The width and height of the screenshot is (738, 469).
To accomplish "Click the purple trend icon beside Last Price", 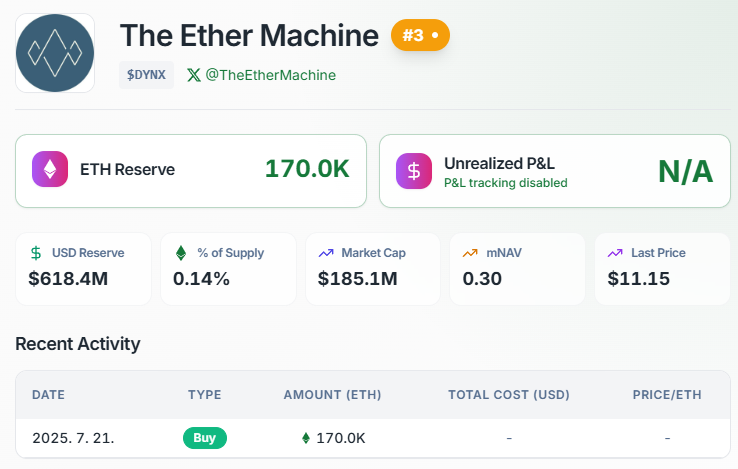I will click(615, 253).
